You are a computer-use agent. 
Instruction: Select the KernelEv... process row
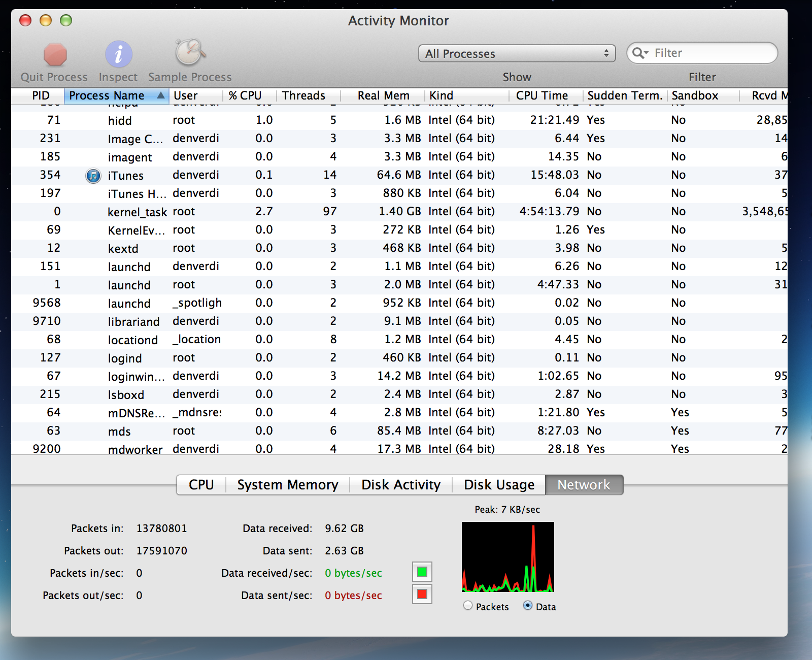399,230
